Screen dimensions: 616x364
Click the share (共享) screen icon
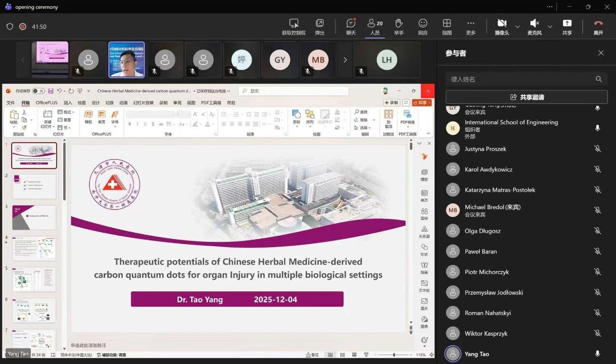[567, 26]
